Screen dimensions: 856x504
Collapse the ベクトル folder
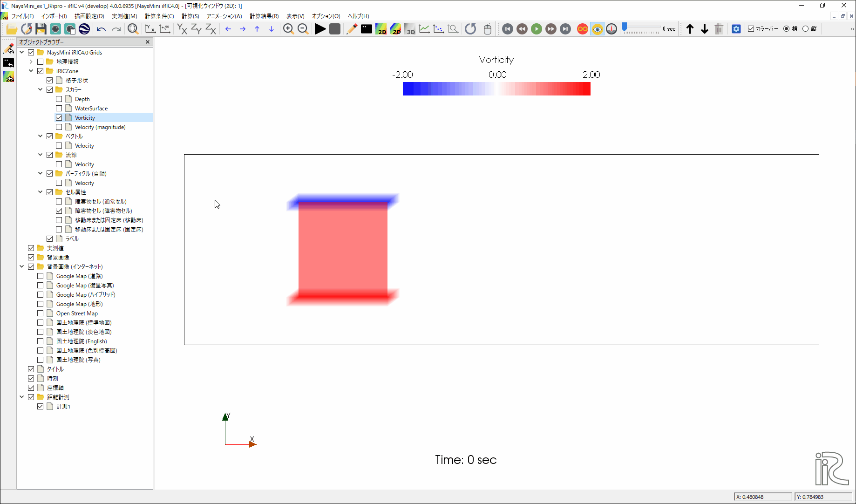[x=41, y=136]
